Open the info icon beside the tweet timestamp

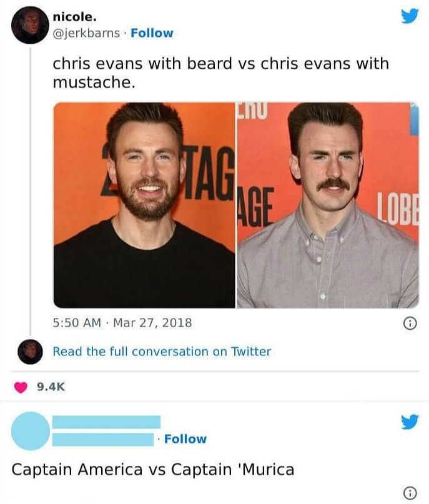410,324
